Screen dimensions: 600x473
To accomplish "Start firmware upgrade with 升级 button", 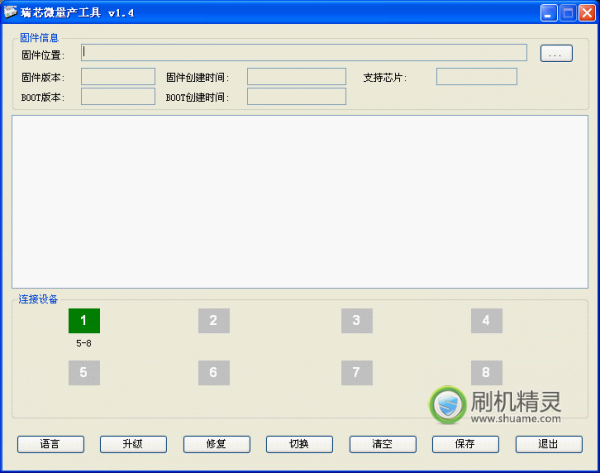I will pos(133,444).
